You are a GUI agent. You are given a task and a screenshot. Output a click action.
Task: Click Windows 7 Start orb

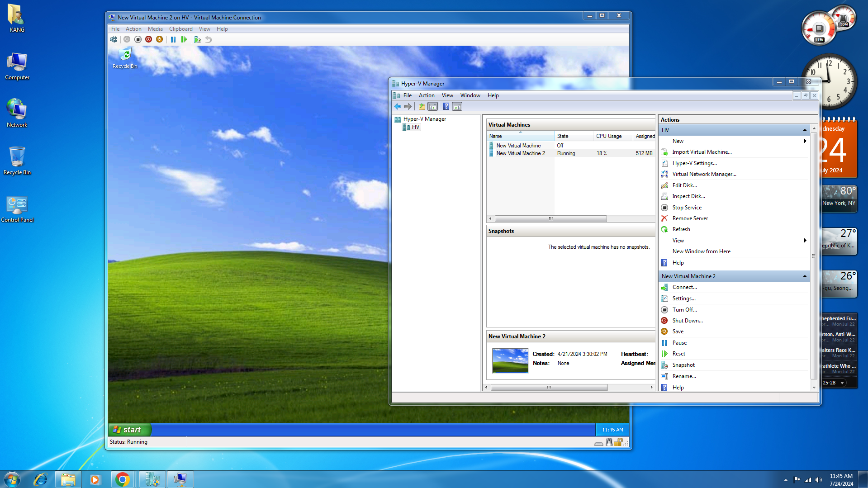[12, 479]
